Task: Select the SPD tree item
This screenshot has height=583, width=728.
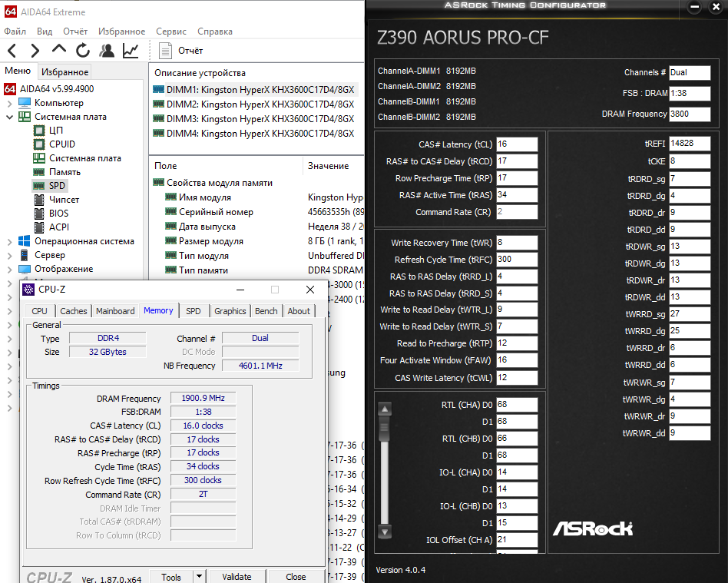Action: pos(57,186)
